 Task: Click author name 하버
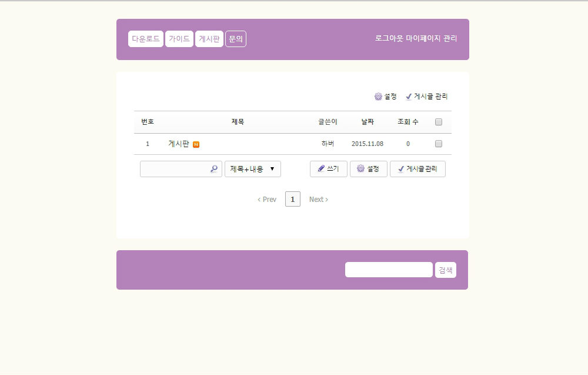[328, 144]
